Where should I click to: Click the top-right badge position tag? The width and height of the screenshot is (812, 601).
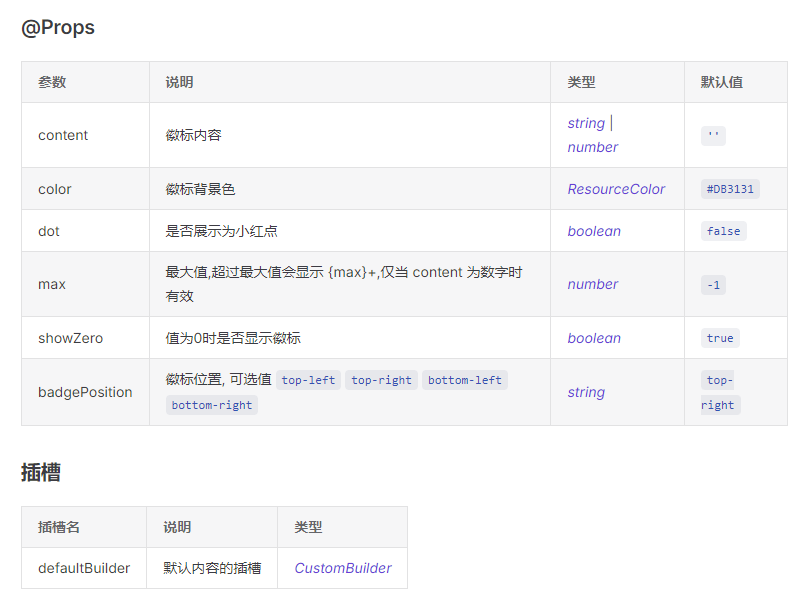(381, 380)
